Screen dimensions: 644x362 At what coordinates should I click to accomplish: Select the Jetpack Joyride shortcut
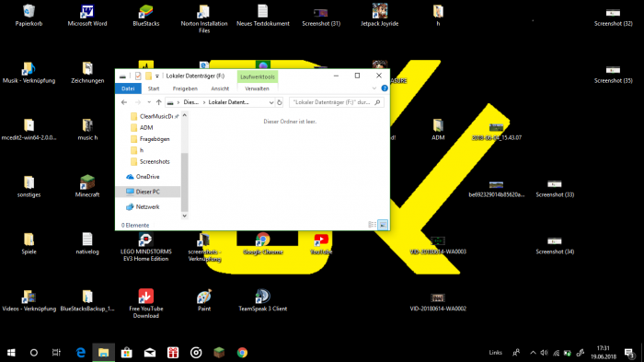(x=379, y=16)
